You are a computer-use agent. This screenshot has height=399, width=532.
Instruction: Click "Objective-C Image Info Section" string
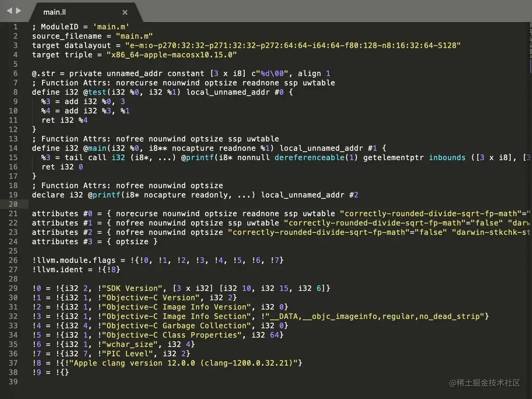tap(176, 316)
